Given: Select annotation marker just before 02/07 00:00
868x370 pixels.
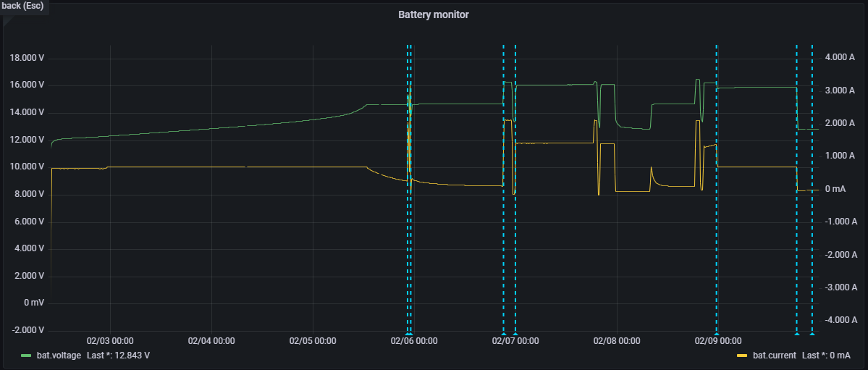Looking at the screenshot, I should pos(503,334).
